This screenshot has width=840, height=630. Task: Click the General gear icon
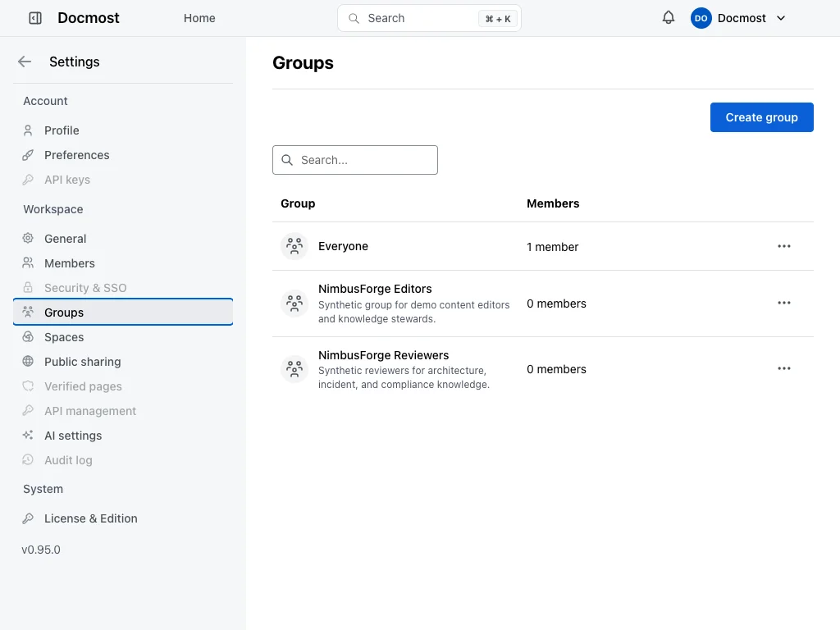pyautogui.click(x=28, y=239)
